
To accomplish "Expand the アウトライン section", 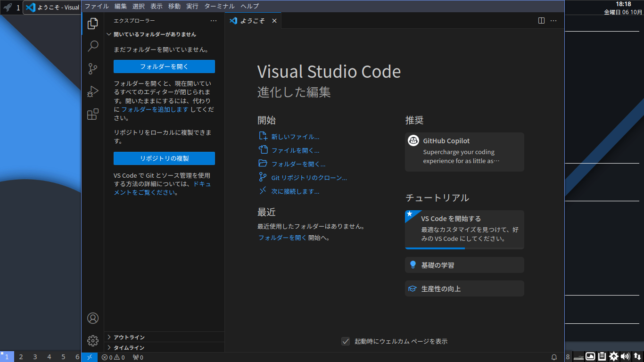I will pos(165,337).
